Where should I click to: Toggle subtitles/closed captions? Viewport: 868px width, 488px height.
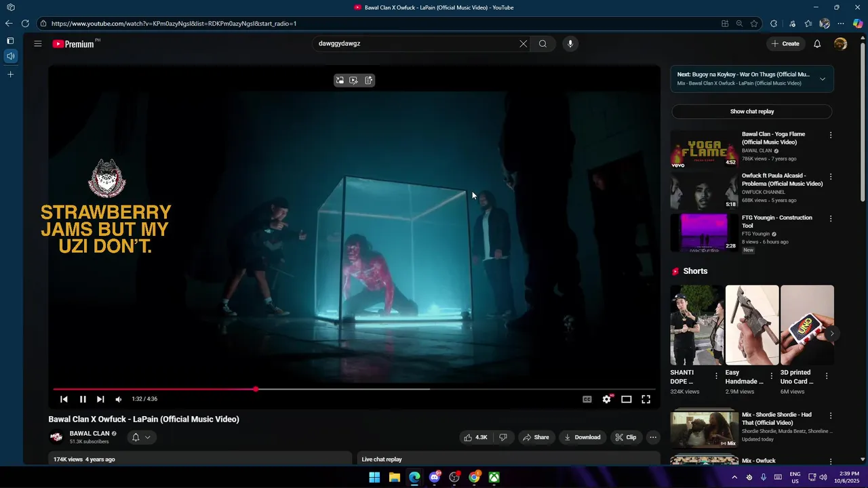pyautogui.click(x=587, y=399)
